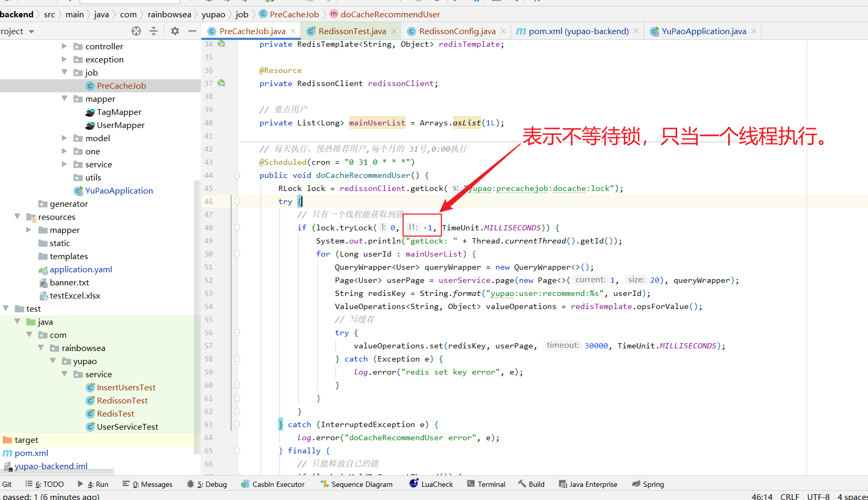Toggle code folding at line 44 method
The image size is (868, 500).
click(x=237, y=175)
